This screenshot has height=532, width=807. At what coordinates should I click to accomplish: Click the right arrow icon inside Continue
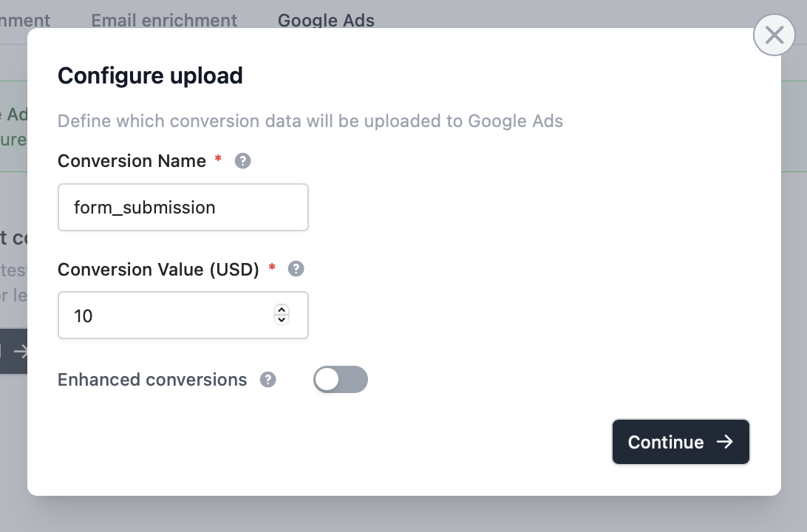(x=725, y=441)
